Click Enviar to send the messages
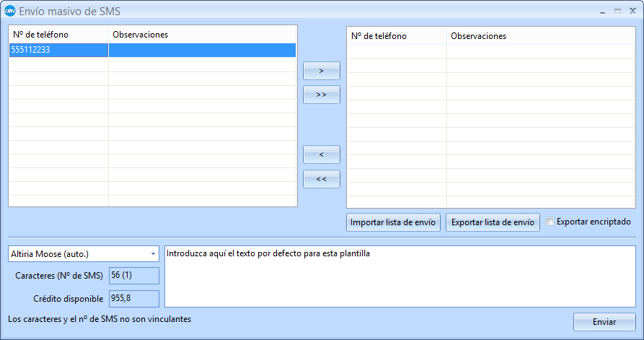Screen dimensions: 644x340 (x=604, y=322)
